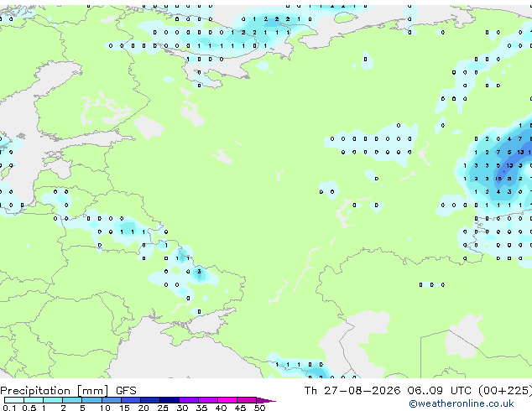Select the 5–10 mm legend swatch
This screenshot has width=532, height=411.
pyautogui.click(x=91, y=400)
